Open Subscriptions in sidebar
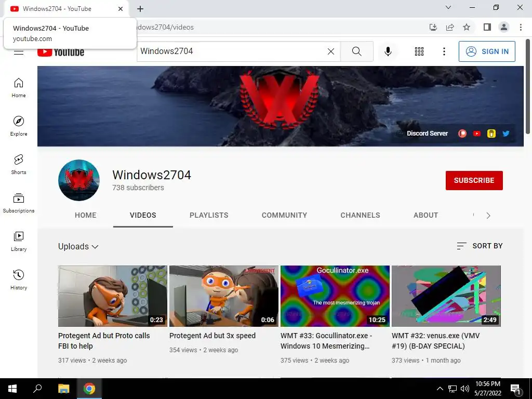The width and height of the screenshot is (532, 399). (19, 203)
